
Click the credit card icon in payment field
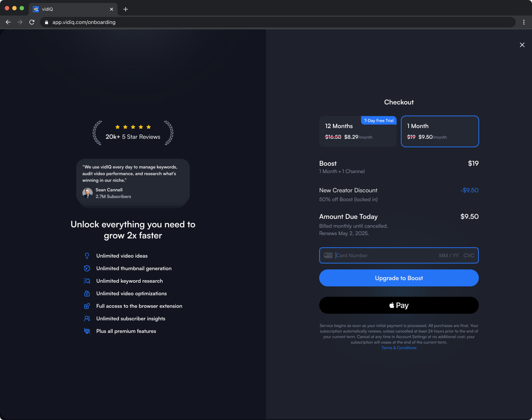(328, 255)
